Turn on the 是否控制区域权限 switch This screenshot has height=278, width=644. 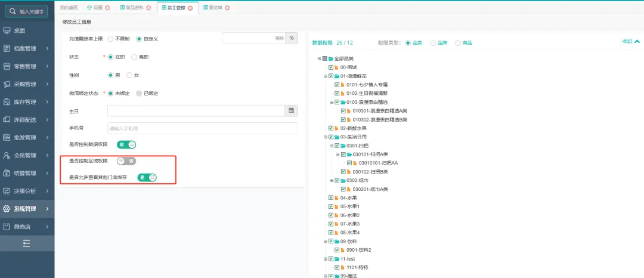pyautogui.click(x=126, y=161)
